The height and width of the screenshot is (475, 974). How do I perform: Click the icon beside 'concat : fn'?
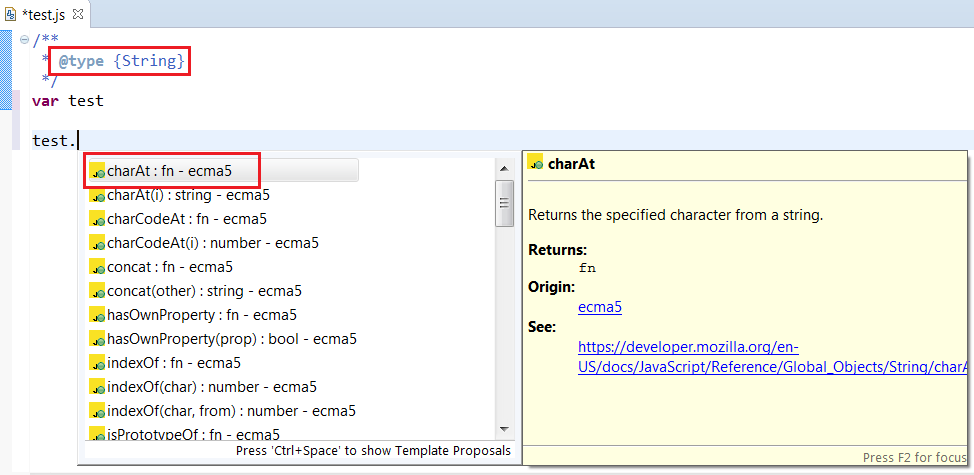click(97, 267)
